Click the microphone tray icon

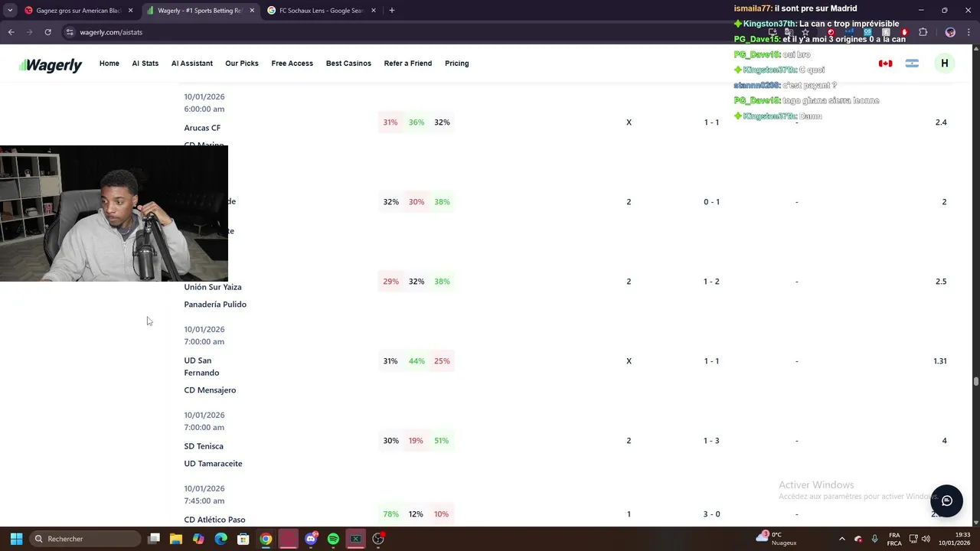tap(874, 539)
